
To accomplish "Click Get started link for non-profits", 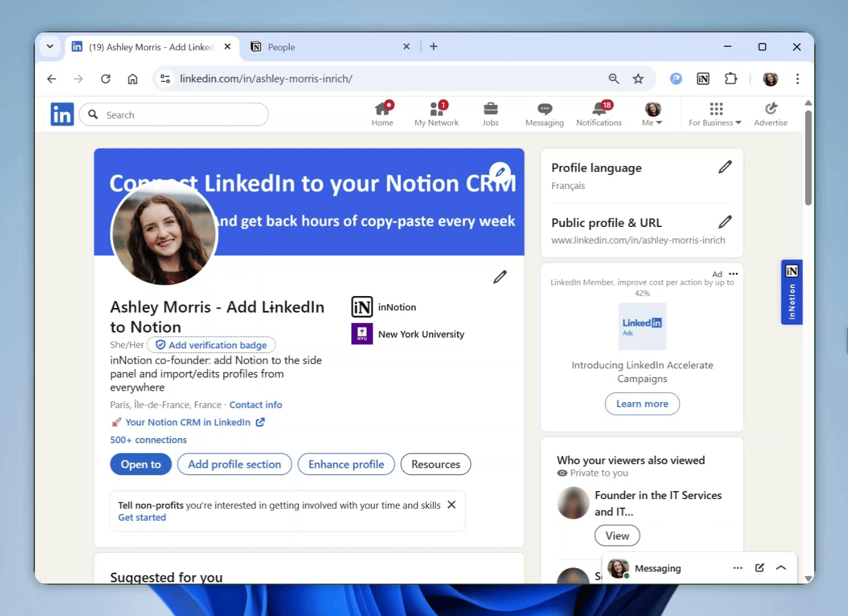I will (142, 517).
